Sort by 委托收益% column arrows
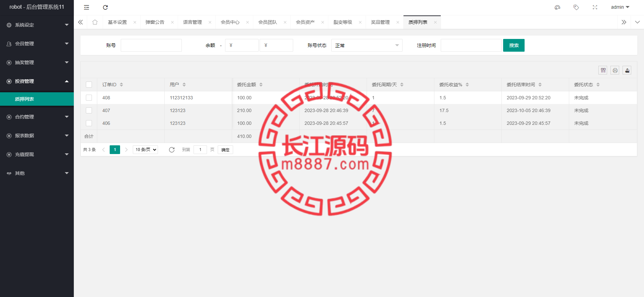The width and height of the screenshot is (644, 297). click(467, 85)
